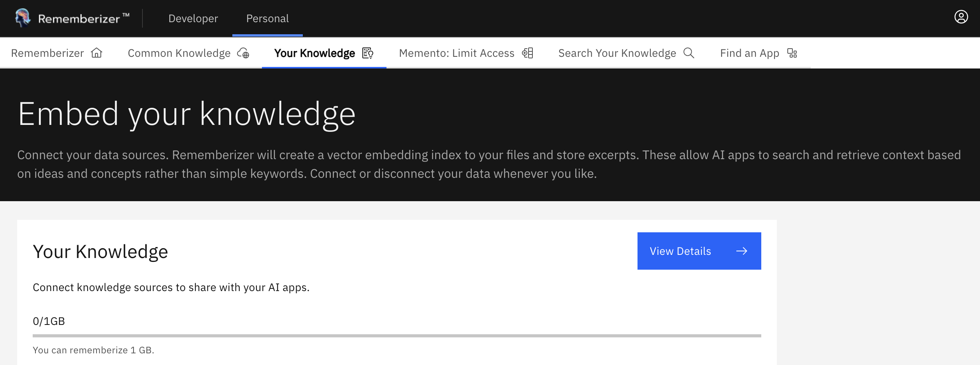Click the View Details button
The height and width of the screenshot is (365, 980).
click(x=699, y=251)
